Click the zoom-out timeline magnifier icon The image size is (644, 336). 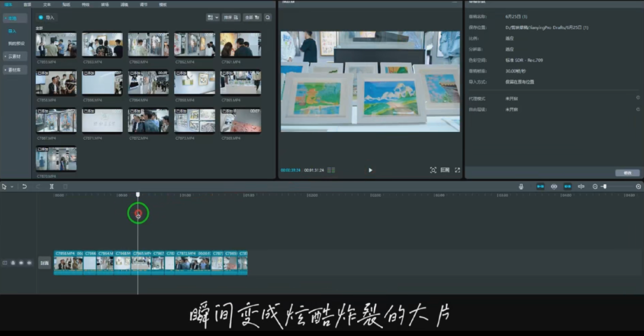595,187
